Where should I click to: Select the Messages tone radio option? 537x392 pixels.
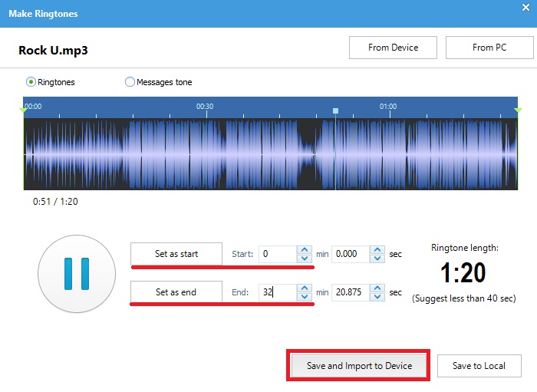click(x=130, y=82)
